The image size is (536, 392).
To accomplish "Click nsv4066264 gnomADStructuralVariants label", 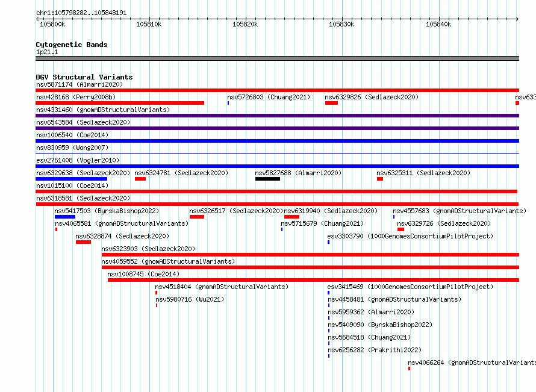I will (x=472, y=362).
